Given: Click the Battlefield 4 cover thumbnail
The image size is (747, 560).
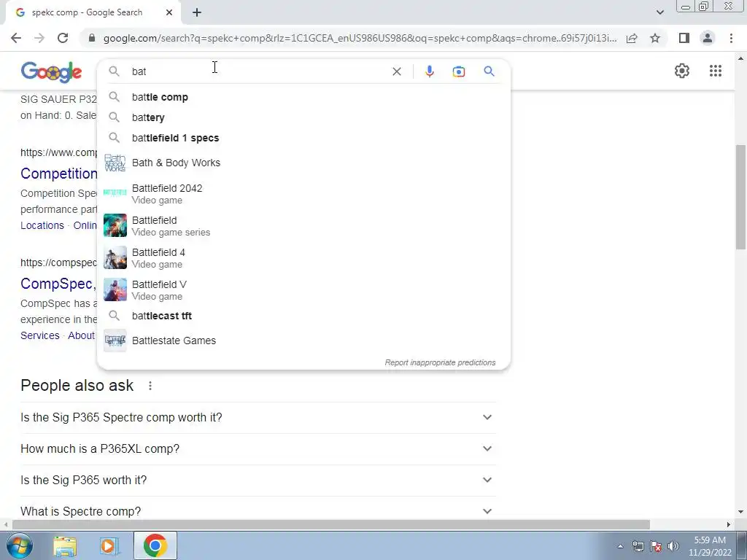Looking at the screenshot, I should [x=115, y=257].
